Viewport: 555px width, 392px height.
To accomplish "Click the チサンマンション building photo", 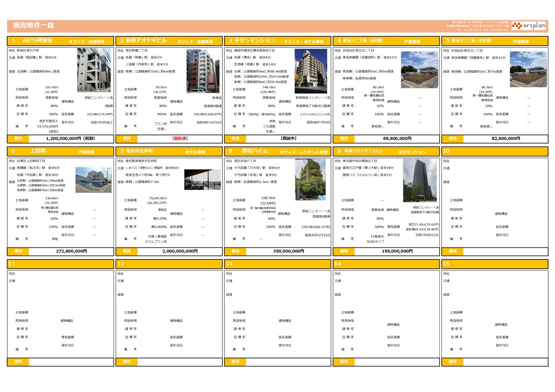I will point(311,71).
